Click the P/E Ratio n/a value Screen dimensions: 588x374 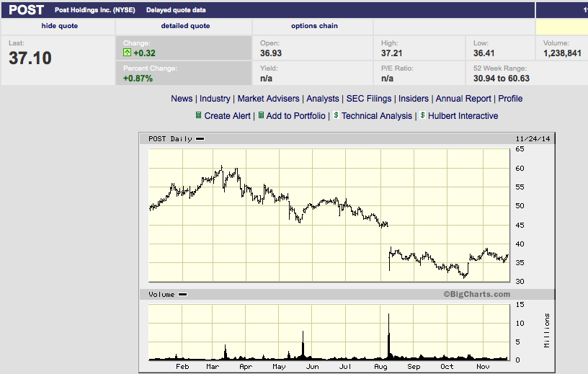pos(388,79)
